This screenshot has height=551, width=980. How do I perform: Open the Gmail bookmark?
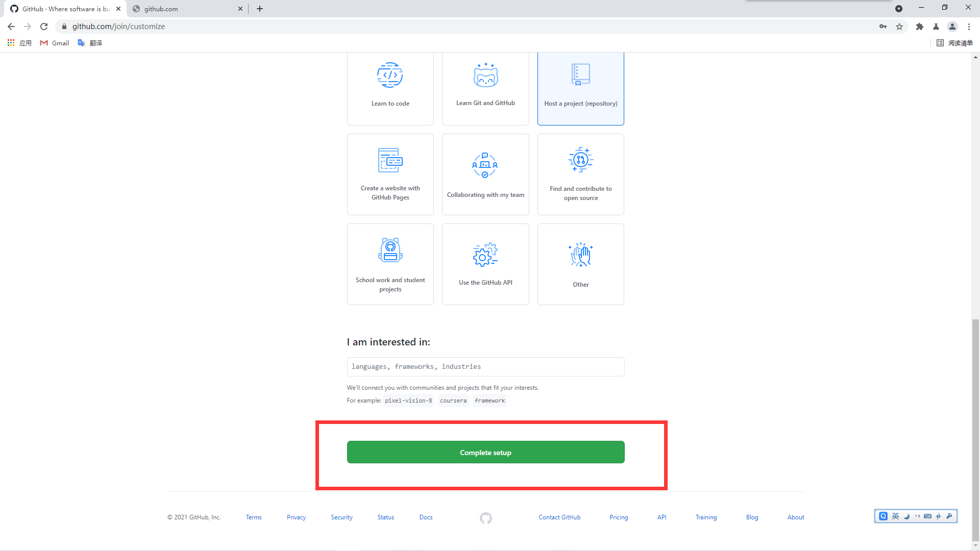click(x=55, y=43)
